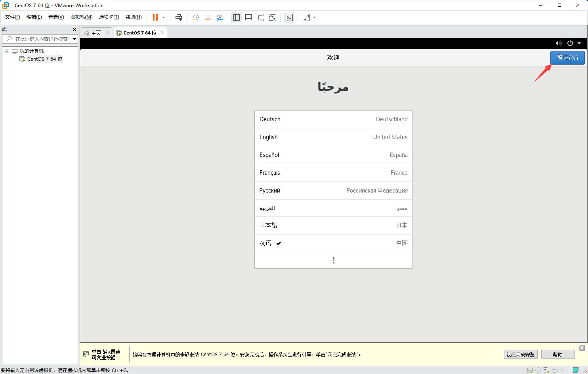Click the stretch guest display icon
This screenshot has width=588, height=374.
click(x=306, y=17)
